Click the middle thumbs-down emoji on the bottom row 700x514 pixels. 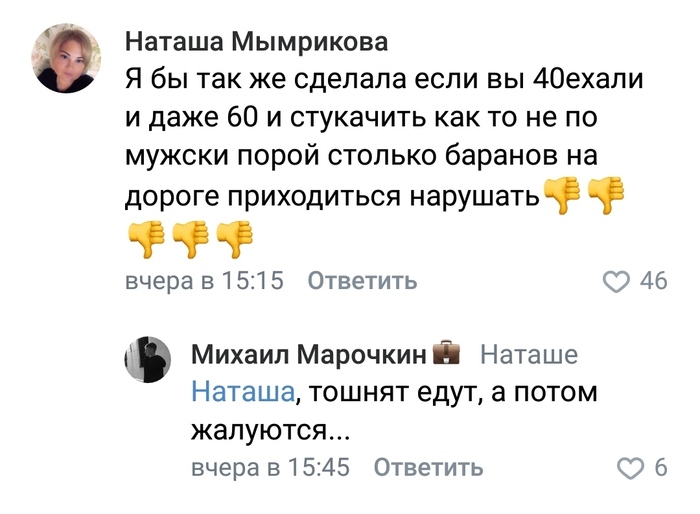click(x=190, y=238)
